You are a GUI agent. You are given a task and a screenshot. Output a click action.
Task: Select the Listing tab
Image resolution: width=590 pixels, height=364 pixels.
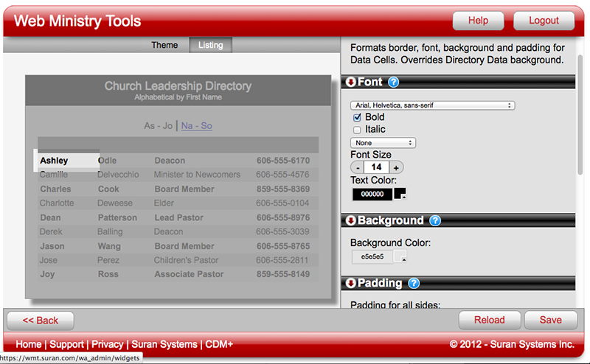pos(211,45)
